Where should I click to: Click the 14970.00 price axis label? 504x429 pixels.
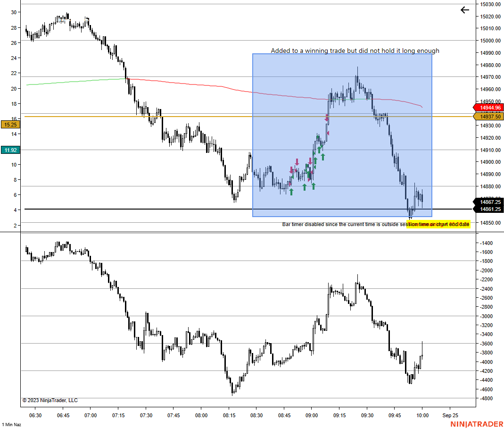490,77
